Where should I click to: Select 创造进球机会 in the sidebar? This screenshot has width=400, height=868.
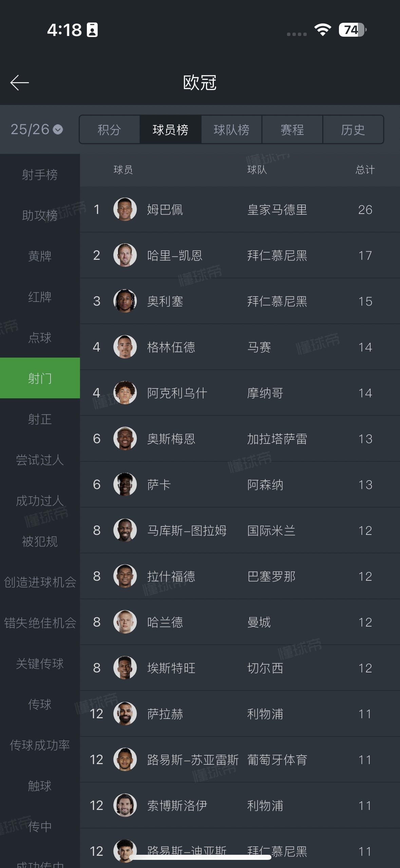pos(40,582)
